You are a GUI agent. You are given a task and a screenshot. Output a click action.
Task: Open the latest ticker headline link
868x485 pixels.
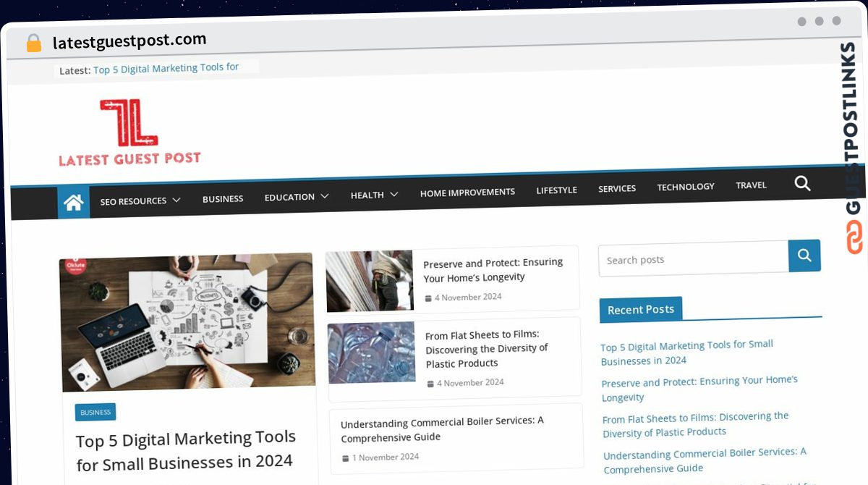[x=166, y=69]
